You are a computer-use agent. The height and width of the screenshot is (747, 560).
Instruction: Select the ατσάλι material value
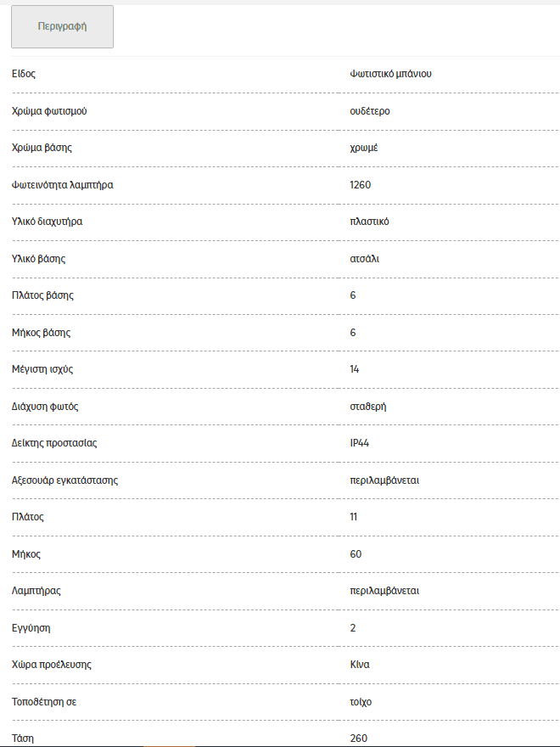[364, 259]
